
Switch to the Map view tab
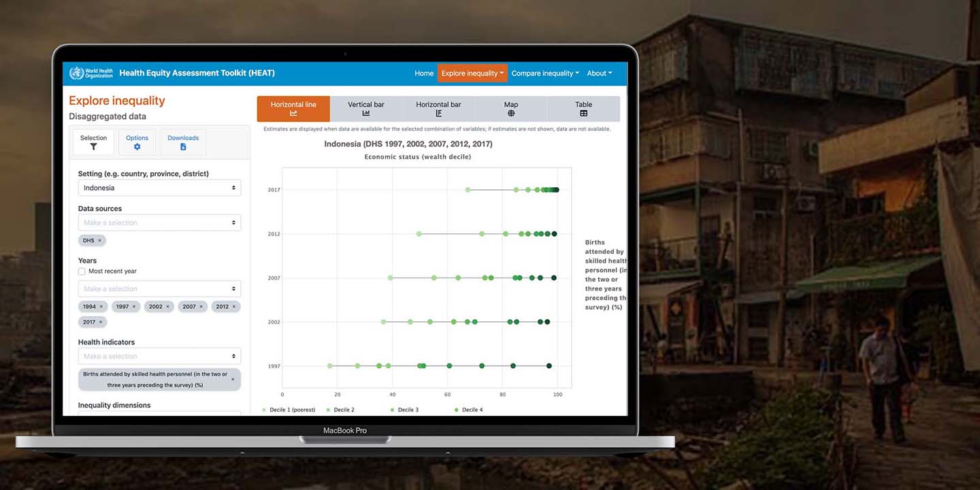coord(511,109)
